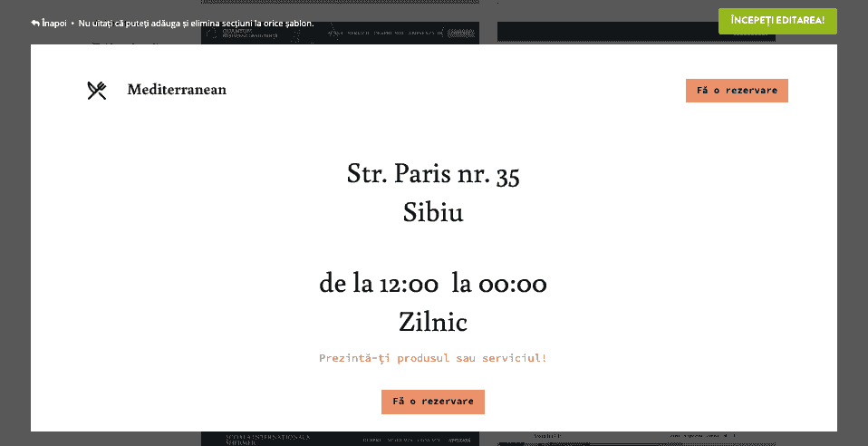Click the header Fă o rezervare button
Image resolution: width=868 pixels, height=446 pixels.
coord(737,91)
